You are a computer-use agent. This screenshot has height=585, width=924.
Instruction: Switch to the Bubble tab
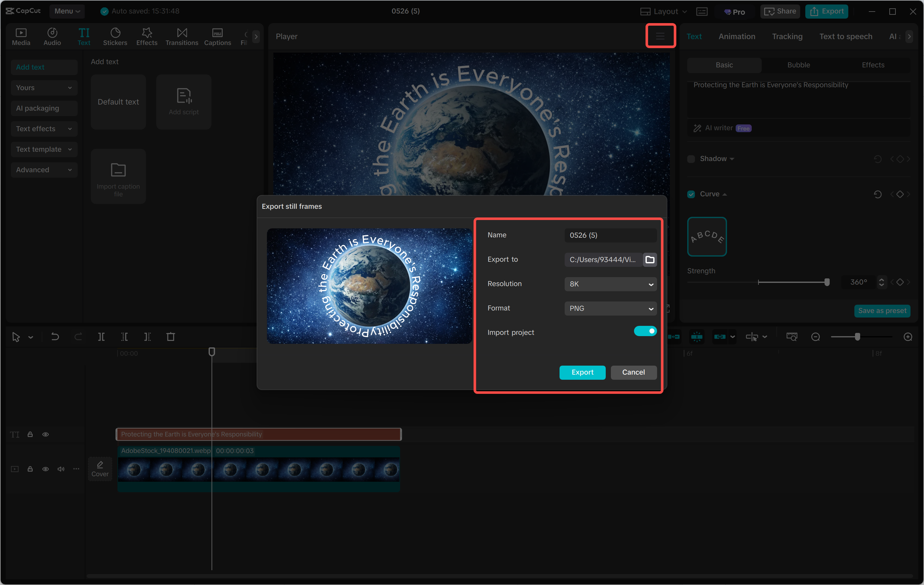point(799,65)
